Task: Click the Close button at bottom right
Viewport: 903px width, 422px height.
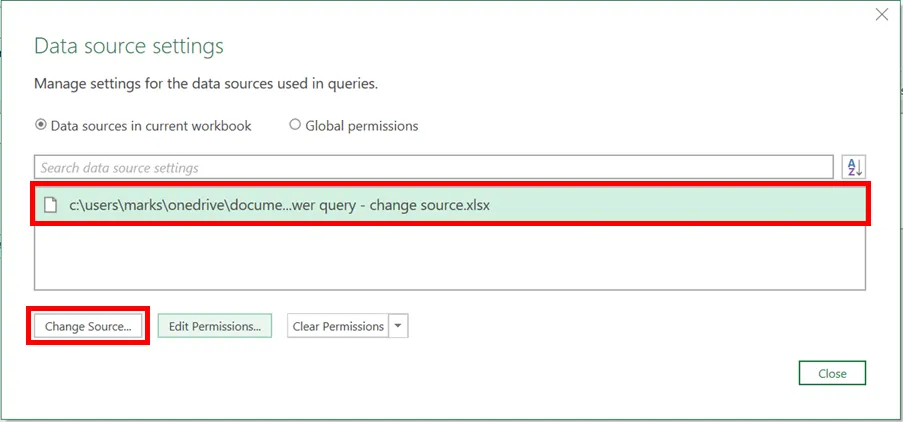Action: pyautogui.click(x=832, y=373)
